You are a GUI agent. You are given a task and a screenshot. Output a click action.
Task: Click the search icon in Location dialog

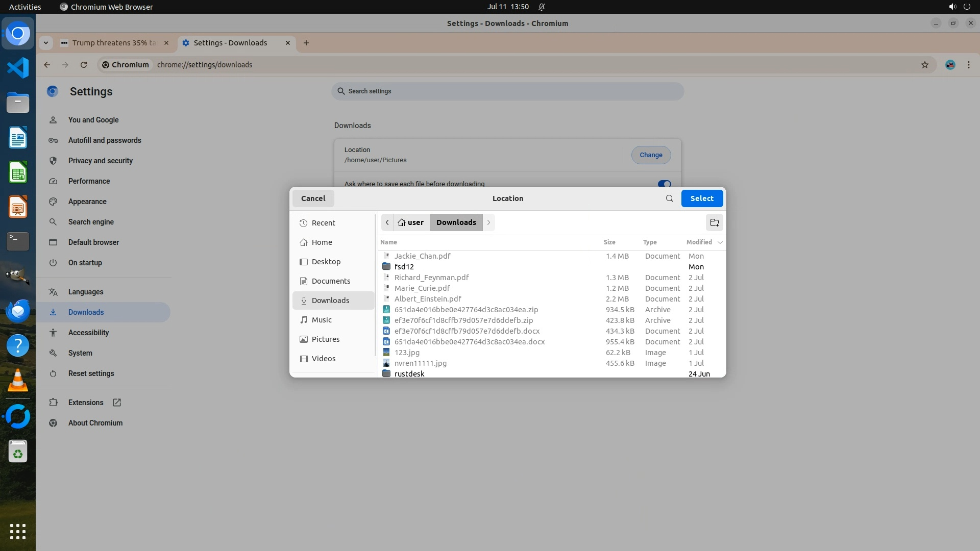point(669,198)
